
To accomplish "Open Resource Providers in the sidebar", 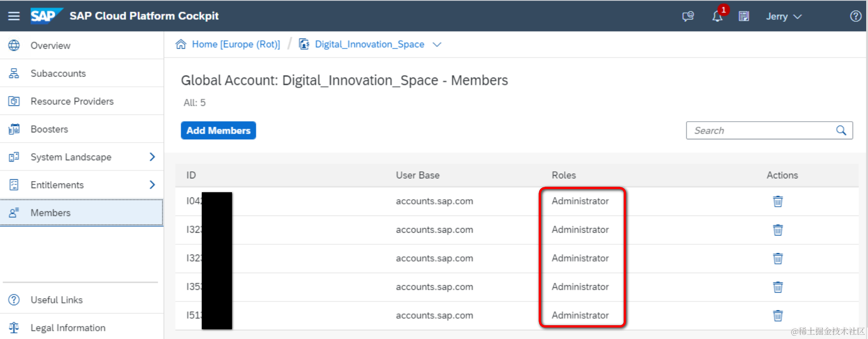I will (x=72, y=101).
